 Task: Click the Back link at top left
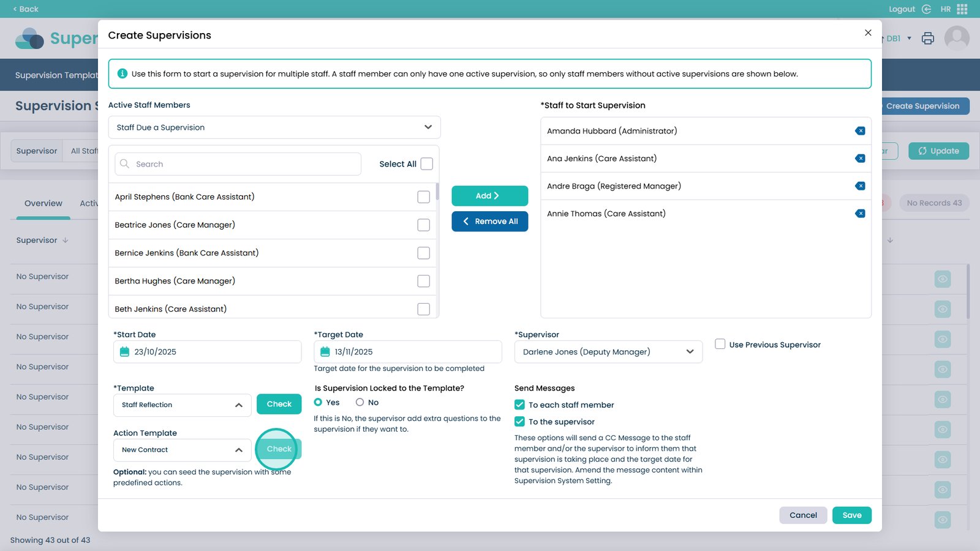click(26, 9)
